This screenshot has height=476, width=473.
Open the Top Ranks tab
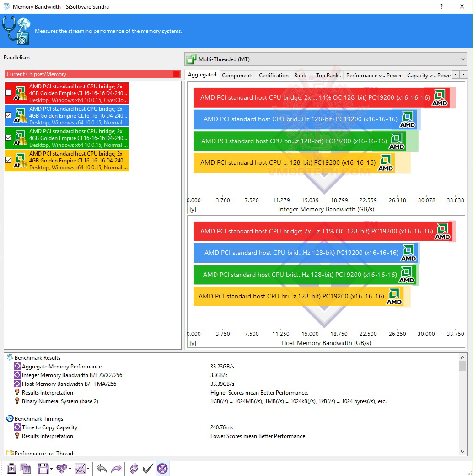point(328,75)
